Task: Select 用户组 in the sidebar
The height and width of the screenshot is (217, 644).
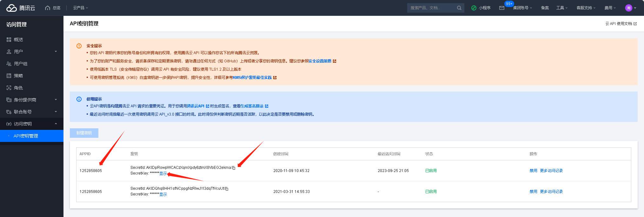Action: click(32, 64)
